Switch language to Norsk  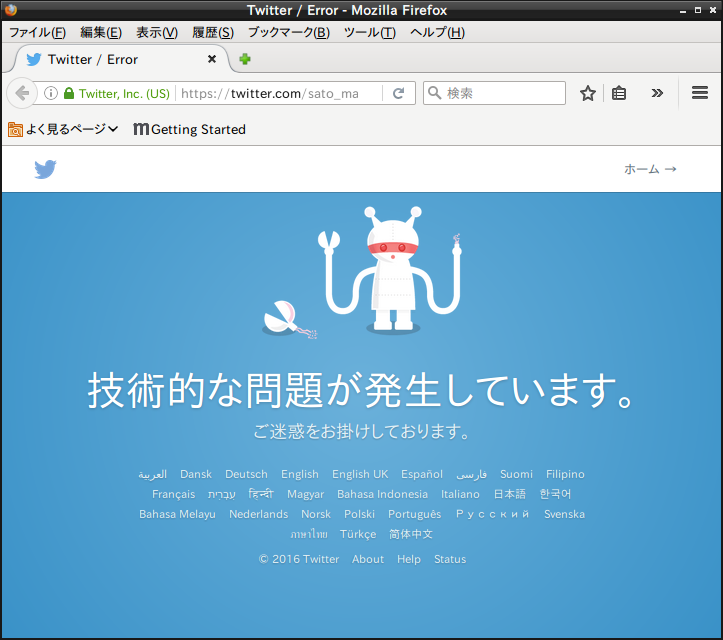click(x=316, y=514)
